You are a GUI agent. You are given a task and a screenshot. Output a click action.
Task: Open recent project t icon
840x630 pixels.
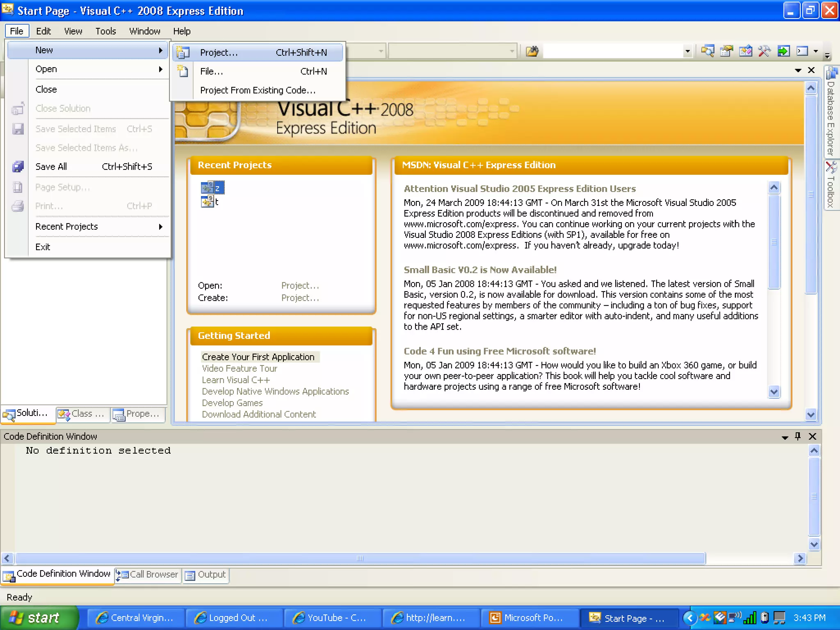coord(207,201)
